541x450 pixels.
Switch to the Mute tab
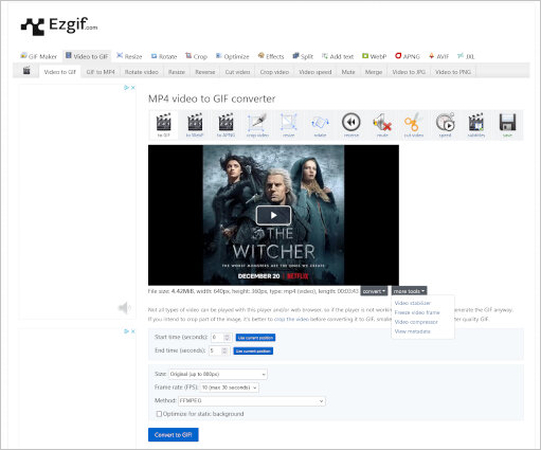click(x=348, y=72)
